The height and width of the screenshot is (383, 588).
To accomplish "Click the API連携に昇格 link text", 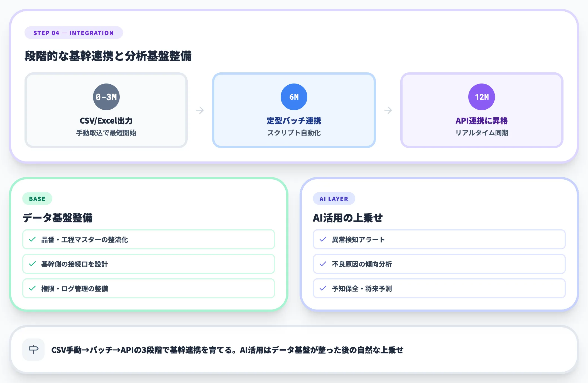I will click(481, 121).
